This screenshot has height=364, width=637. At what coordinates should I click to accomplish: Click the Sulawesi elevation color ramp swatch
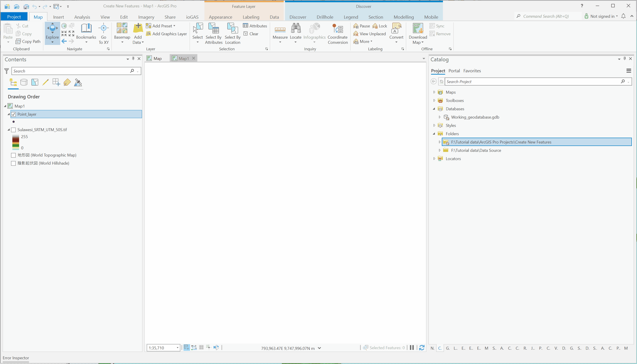(x=15, y=142)
